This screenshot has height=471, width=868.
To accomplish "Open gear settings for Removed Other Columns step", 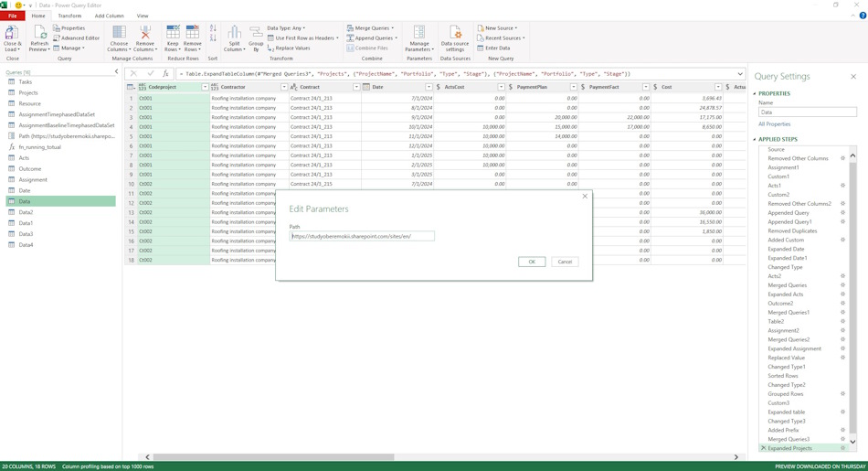I will (843, 158).
